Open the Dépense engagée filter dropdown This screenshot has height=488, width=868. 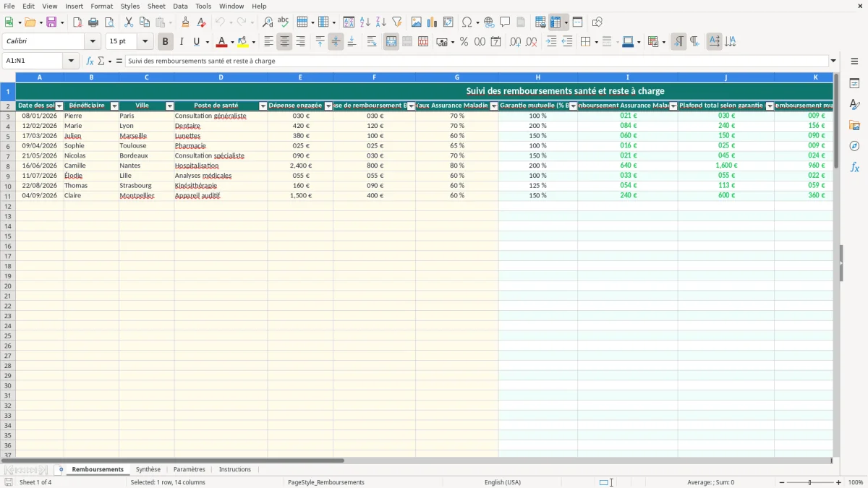(x=328, y=106)
